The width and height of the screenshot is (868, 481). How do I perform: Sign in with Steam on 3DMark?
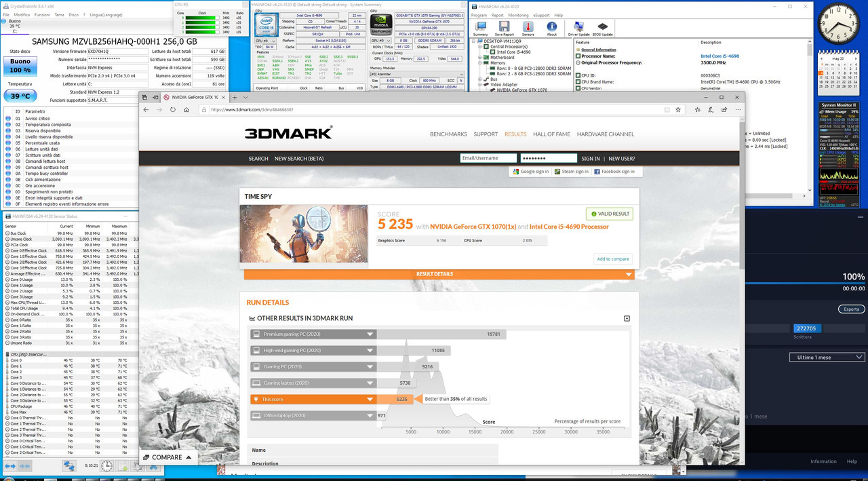(x=572, y=172)
